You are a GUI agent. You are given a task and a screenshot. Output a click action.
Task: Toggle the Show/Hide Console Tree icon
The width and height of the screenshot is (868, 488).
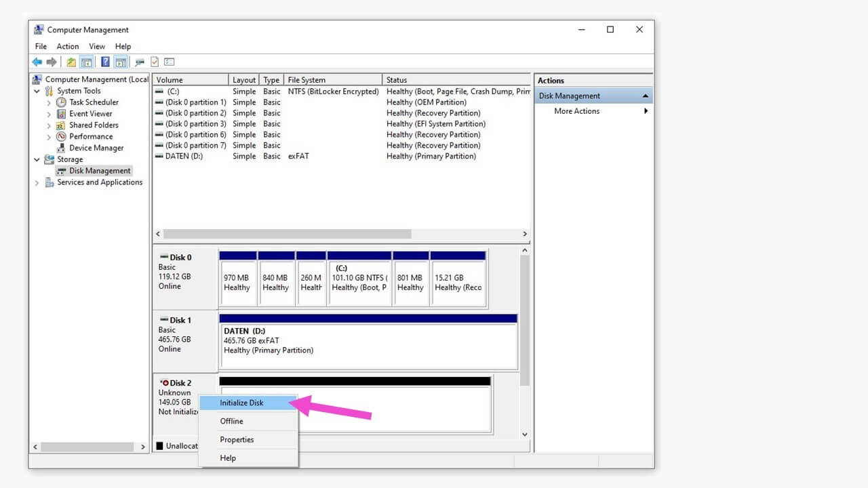point(86,62)
